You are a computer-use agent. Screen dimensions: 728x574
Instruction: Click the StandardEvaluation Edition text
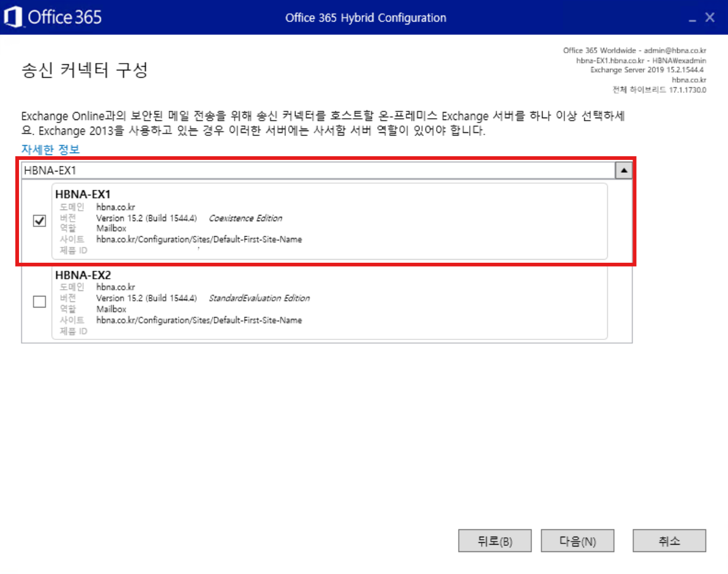[x=259, y=298]
